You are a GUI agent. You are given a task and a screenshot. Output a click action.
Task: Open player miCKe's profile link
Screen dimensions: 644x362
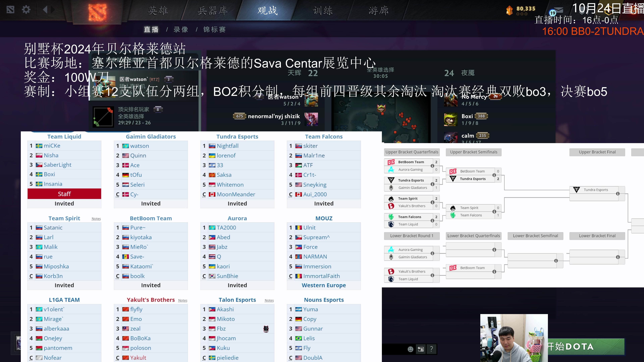[52, 146]
